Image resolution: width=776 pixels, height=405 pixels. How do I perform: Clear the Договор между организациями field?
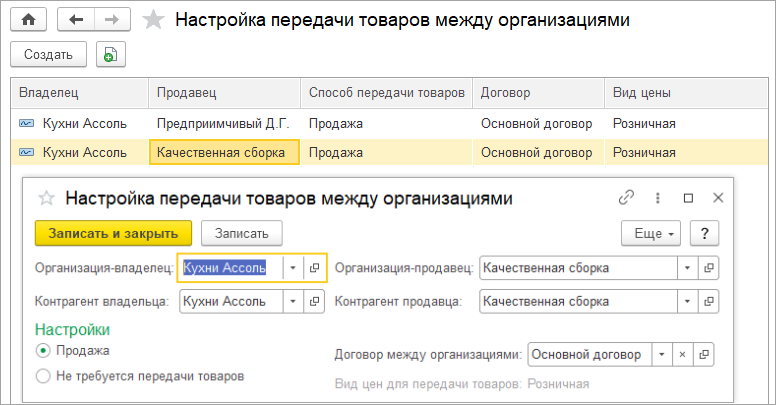pos(681,354)
